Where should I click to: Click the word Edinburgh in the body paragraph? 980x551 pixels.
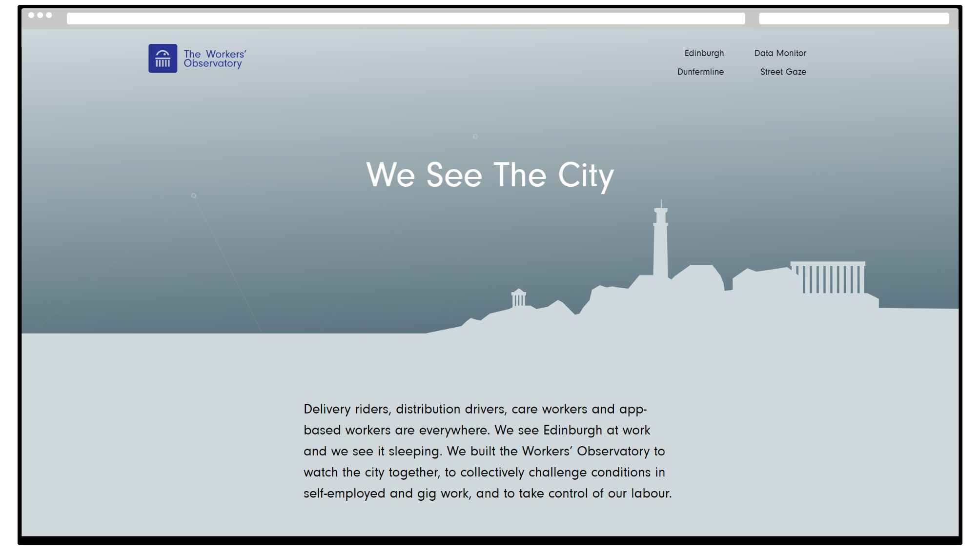point(572,430)
